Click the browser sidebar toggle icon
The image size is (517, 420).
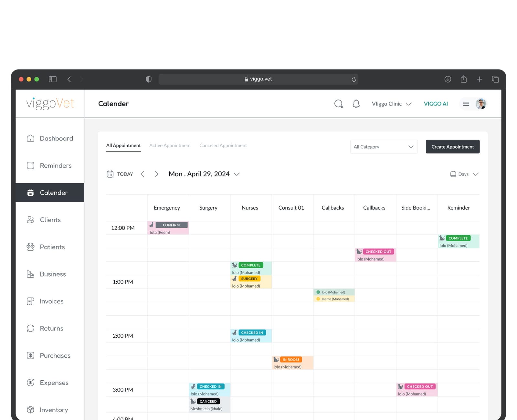click(x=53, y=79)
